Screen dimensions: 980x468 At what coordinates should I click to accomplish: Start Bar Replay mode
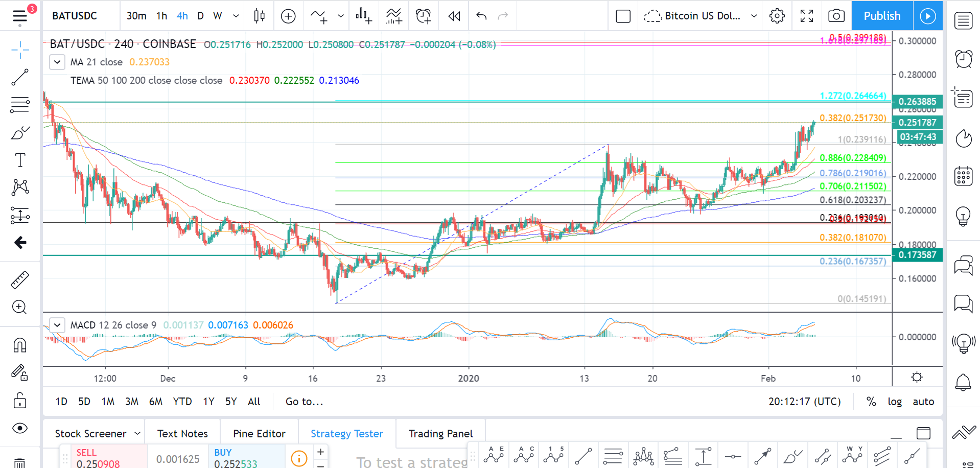[x=453, y=16]
